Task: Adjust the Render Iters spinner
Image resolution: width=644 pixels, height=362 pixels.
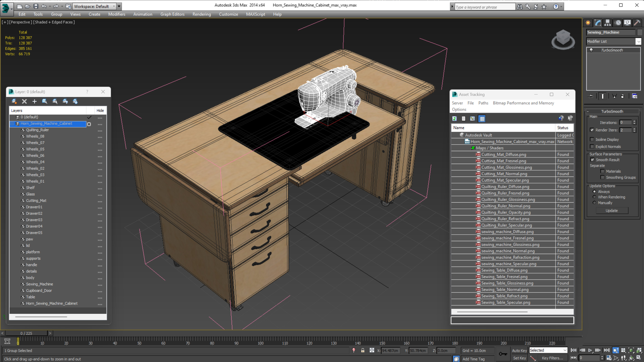Action: tap(634, 130)
